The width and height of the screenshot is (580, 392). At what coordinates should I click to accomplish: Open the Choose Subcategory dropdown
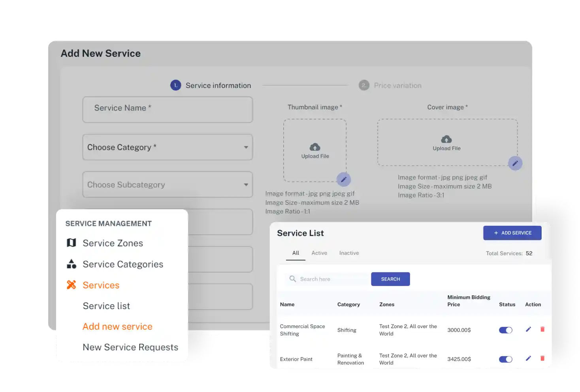tap(168, 184)
